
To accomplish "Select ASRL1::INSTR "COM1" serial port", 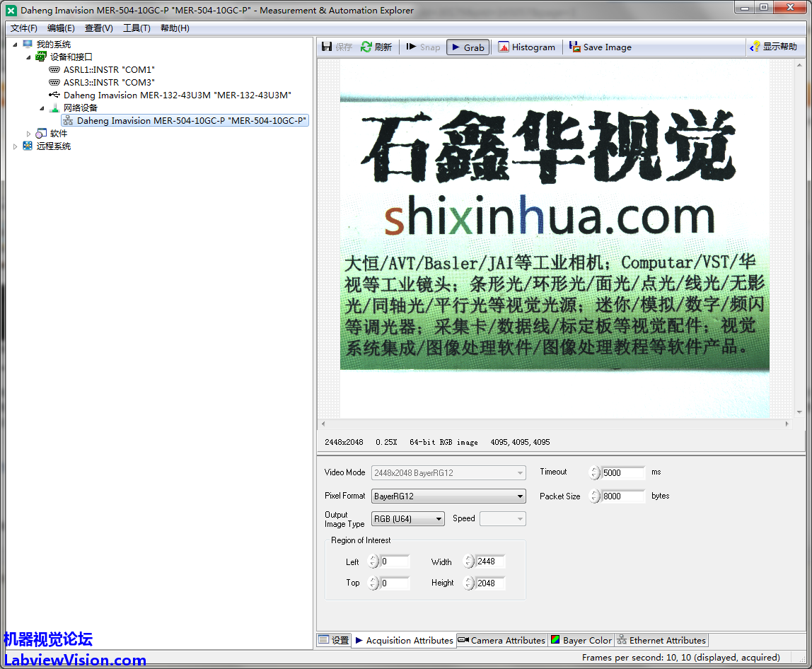I will pyautogui.click(x=108, y=69).
